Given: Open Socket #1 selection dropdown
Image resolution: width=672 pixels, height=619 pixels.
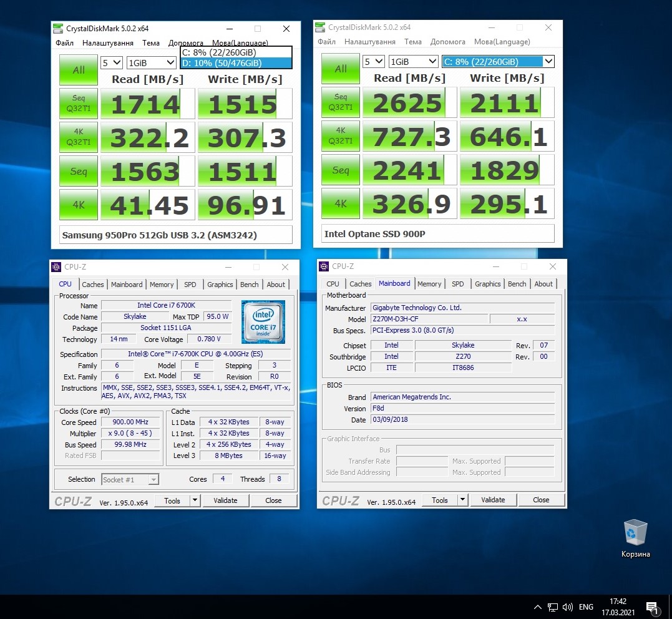Looking at the screenshot, I should click(130, 479).
